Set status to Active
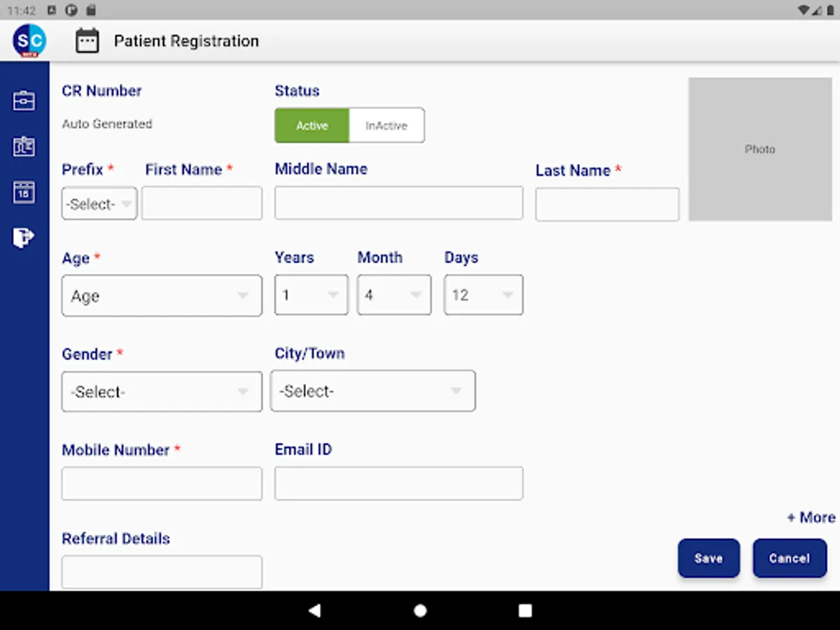Viewport: 840px width, 630px height. (x=311, y=125)
